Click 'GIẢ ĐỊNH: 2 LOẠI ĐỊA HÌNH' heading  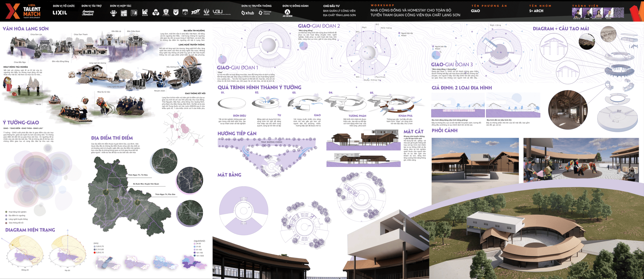pos(462,88)
